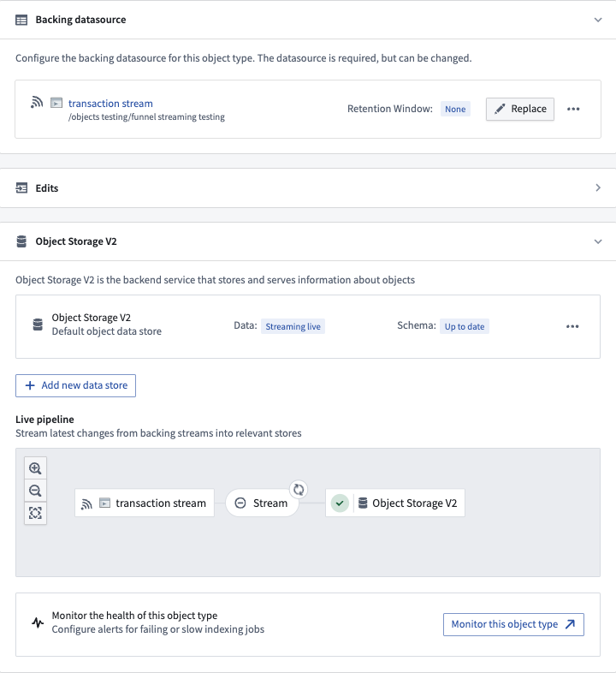The height and width of the screenshot is (673, 616).
Task: Click Add new data store button
Action: click(x=75, y=385)
